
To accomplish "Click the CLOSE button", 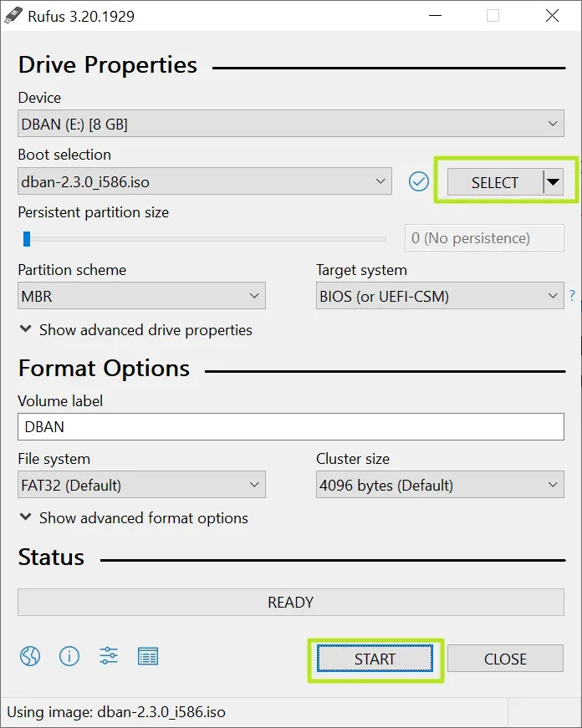I will coord(505,659).
